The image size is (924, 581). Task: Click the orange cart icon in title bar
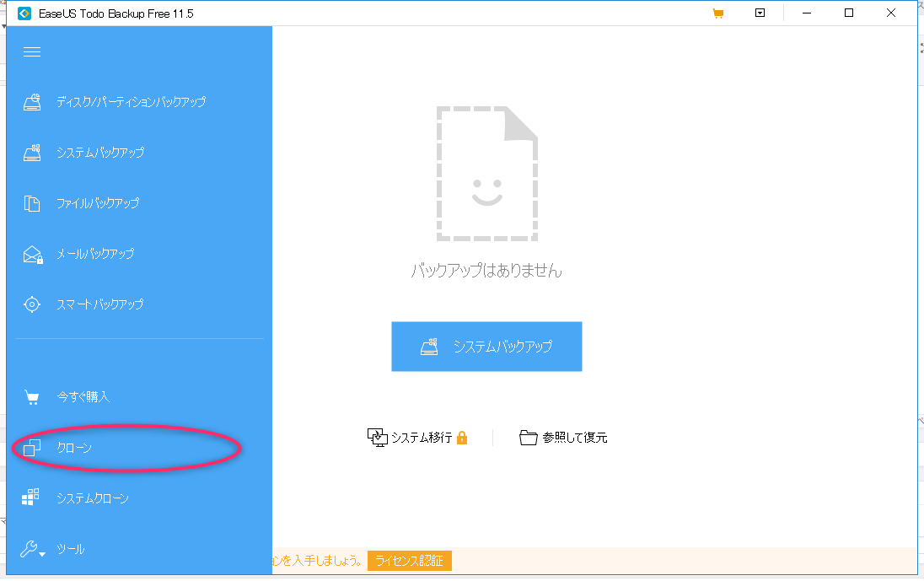click(717, 13)
